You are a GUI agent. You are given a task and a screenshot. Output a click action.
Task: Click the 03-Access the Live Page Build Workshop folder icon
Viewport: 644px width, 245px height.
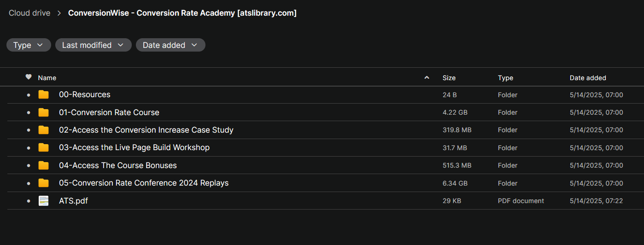43,147
